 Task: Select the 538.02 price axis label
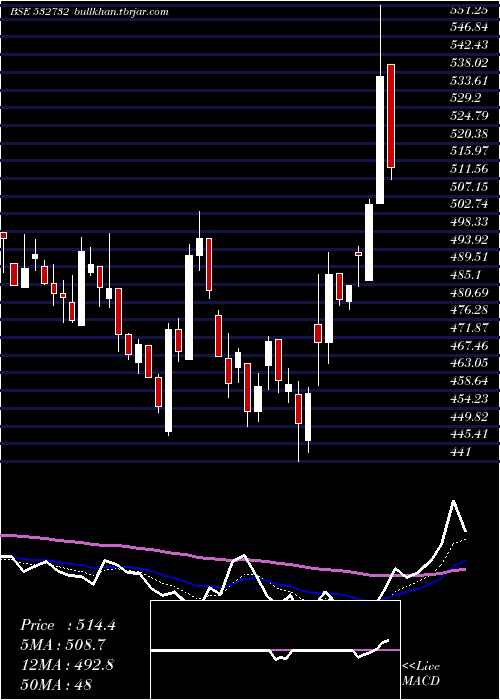tap(469, 63)
